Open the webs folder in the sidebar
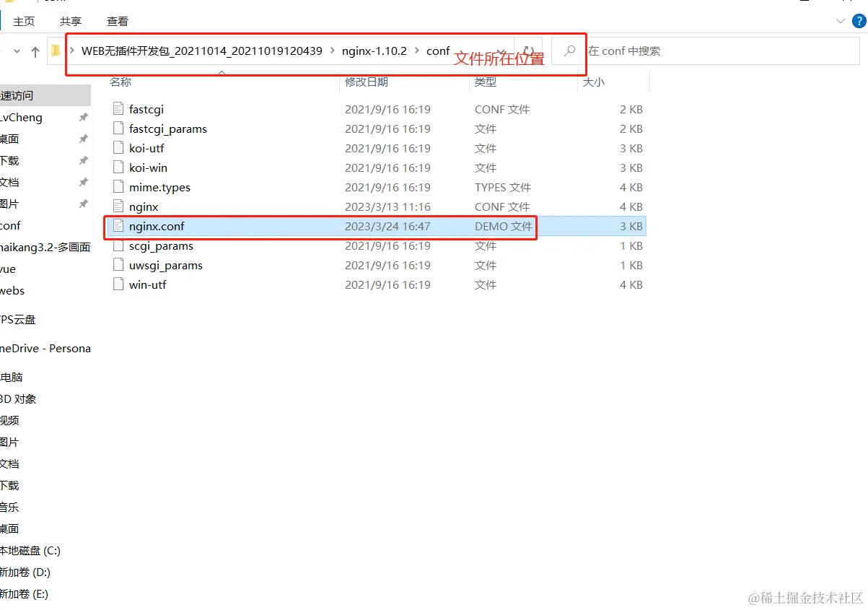 pos(12,290)
